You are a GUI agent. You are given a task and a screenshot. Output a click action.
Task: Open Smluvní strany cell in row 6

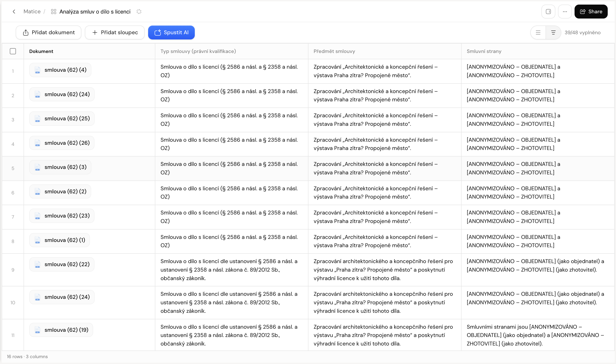(x=538, y=192)
